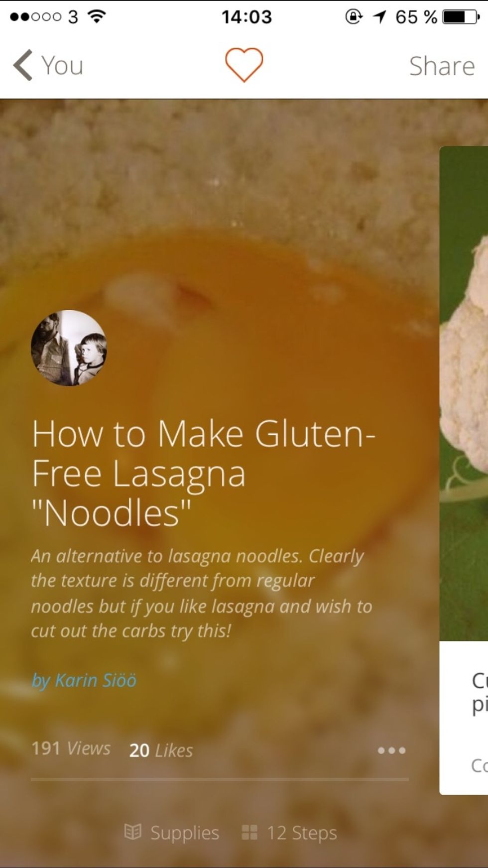Show the 20 Likes list
The height and width of the screenshot is (868, 488).
tap(161, 750)
